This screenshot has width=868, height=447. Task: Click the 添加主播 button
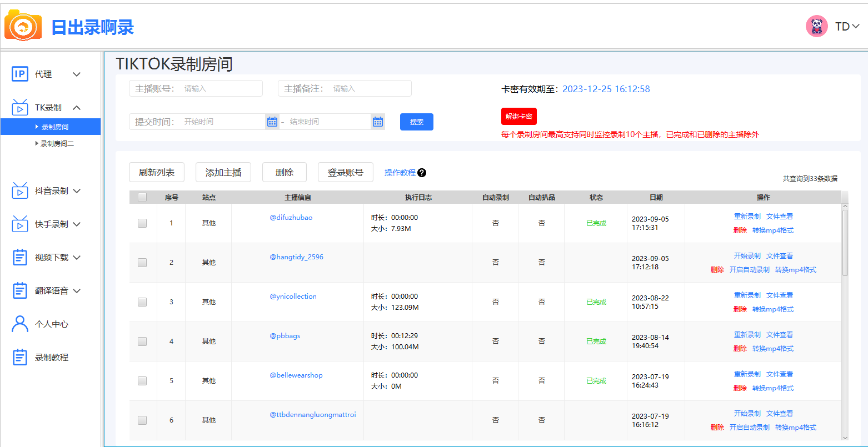coord(223,172)
